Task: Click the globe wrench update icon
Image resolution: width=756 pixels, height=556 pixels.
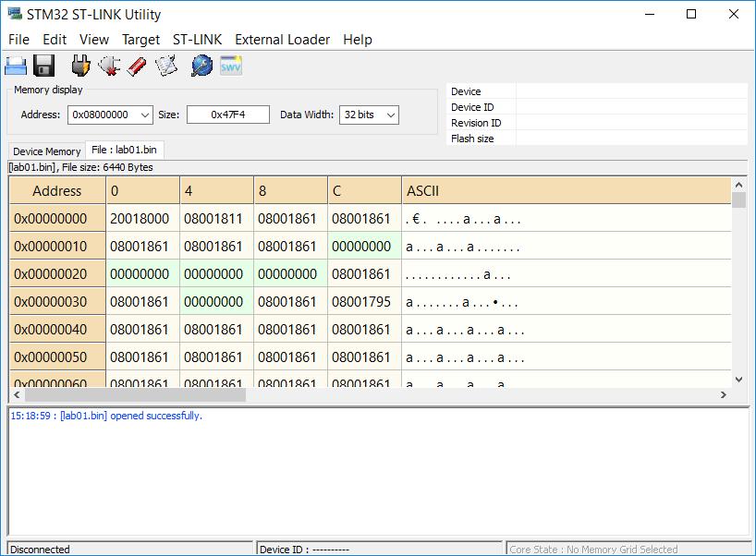Action: pos(201,66)
